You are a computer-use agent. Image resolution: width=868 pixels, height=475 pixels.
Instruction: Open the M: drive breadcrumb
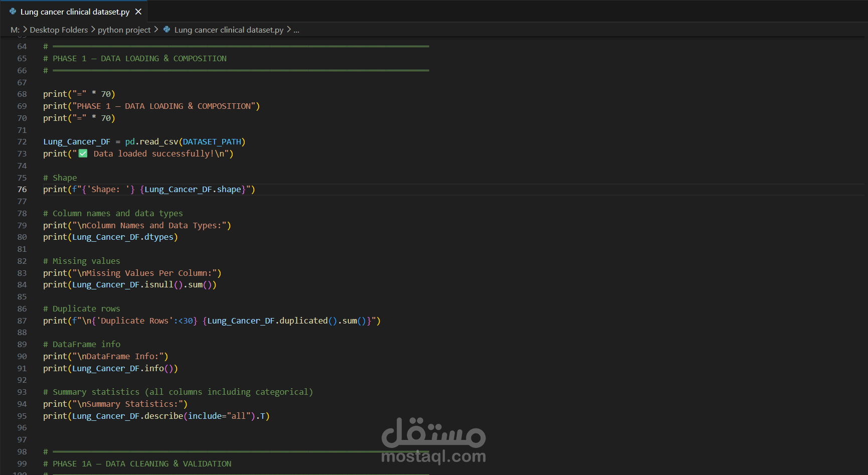click(x=15, y=30)
